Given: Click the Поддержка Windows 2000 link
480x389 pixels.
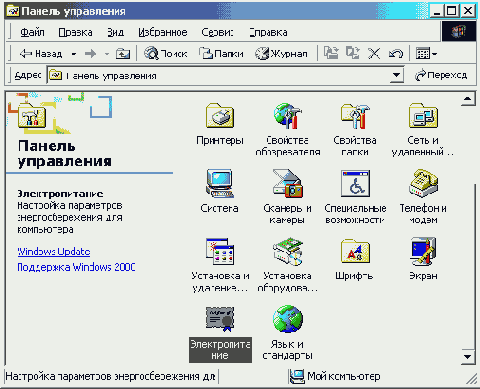Looking at the screenshot, I should pyautogui.click(x=76, y=267).
